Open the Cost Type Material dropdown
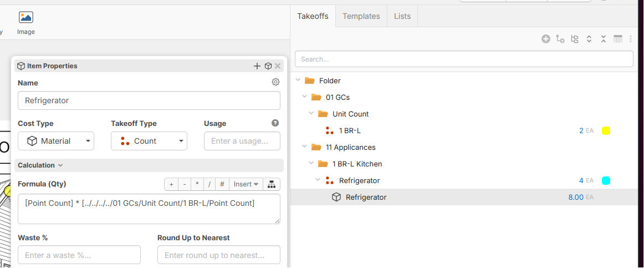Screen dimensions: 644x268 coord(56,141)
